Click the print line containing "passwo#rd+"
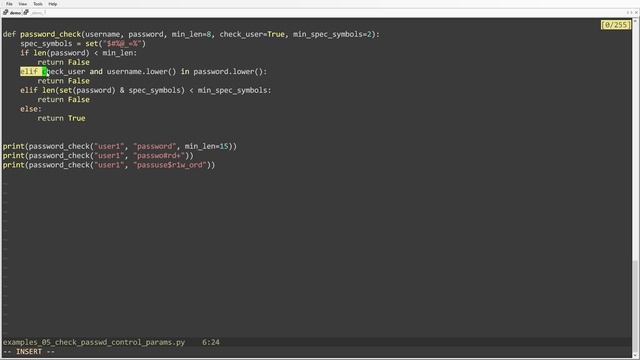640x360 pixels. pos(98,156)
